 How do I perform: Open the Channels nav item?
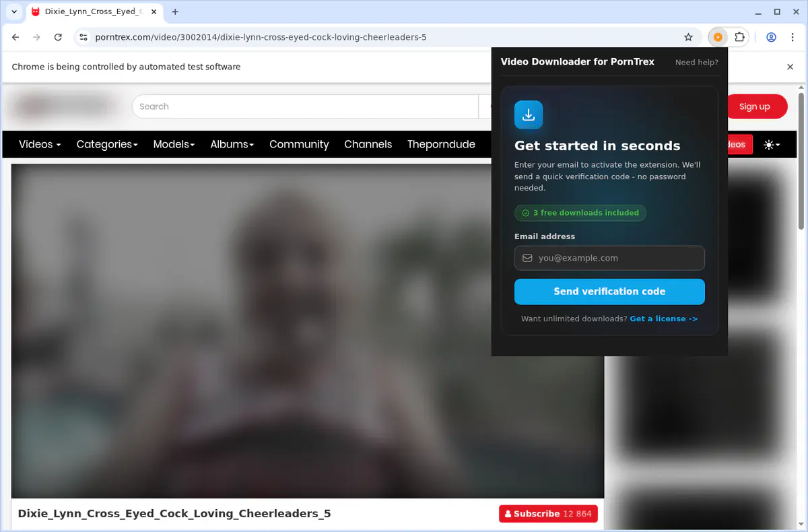[x=368, y=144]
